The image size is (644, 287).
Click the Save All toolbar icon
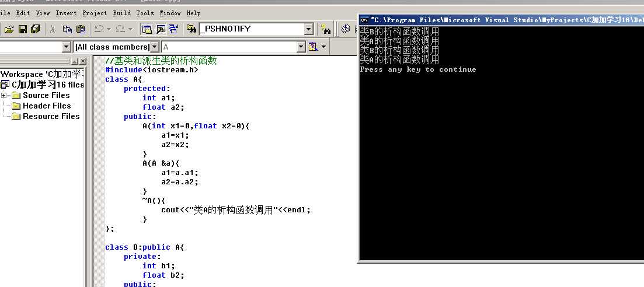[35, 29]
